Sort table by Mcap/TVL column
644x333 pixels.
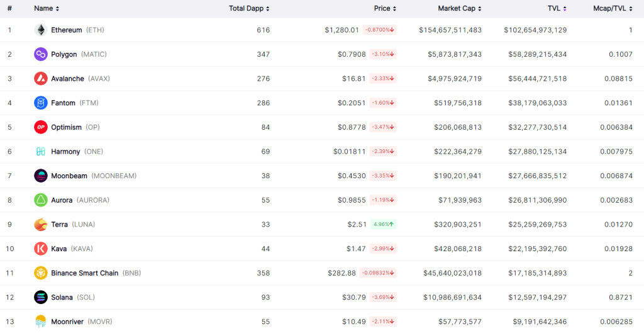[613, 8]
